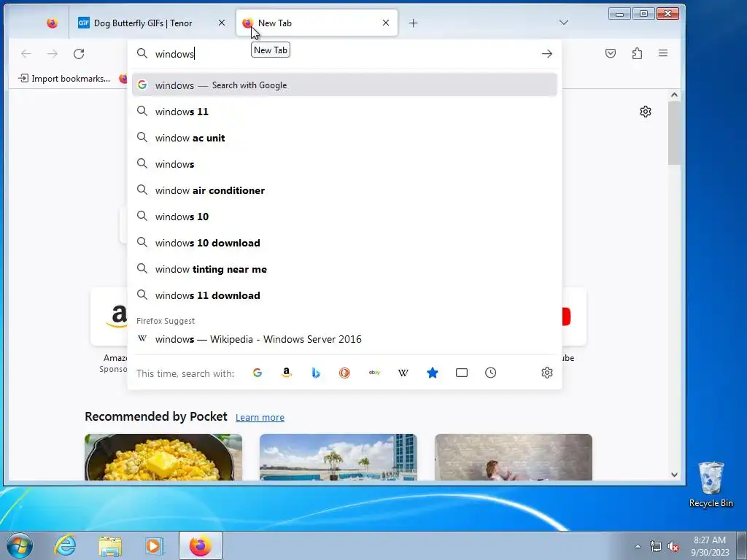Image resolution: width=747 pixels, height=560 pixels.
Task: Click the Go arrow in address bar
Action: [x=546, y=54]
